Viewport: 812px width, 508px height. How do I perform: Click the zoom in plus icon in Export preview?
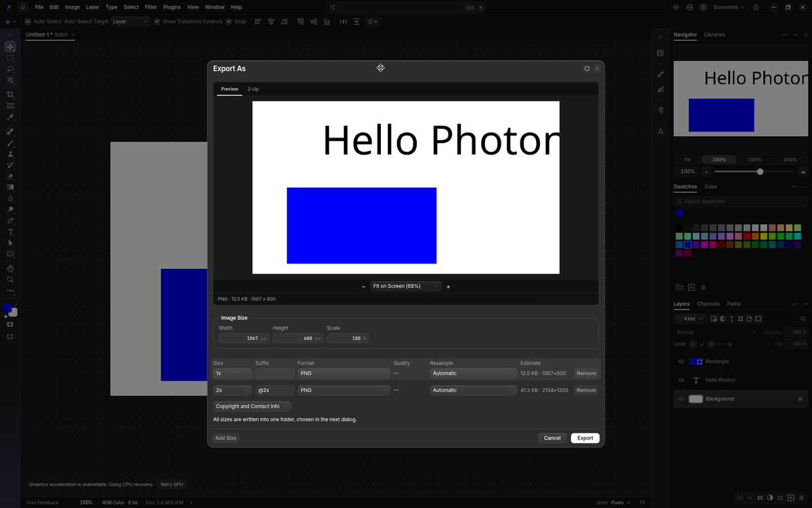click(448, 287)
